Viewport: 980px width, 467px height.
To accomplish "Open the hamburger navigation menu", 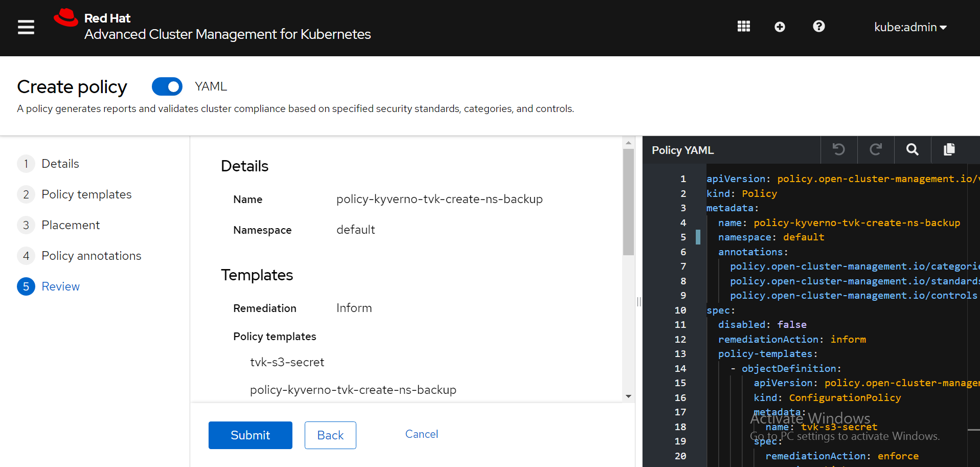I will 26,27.
